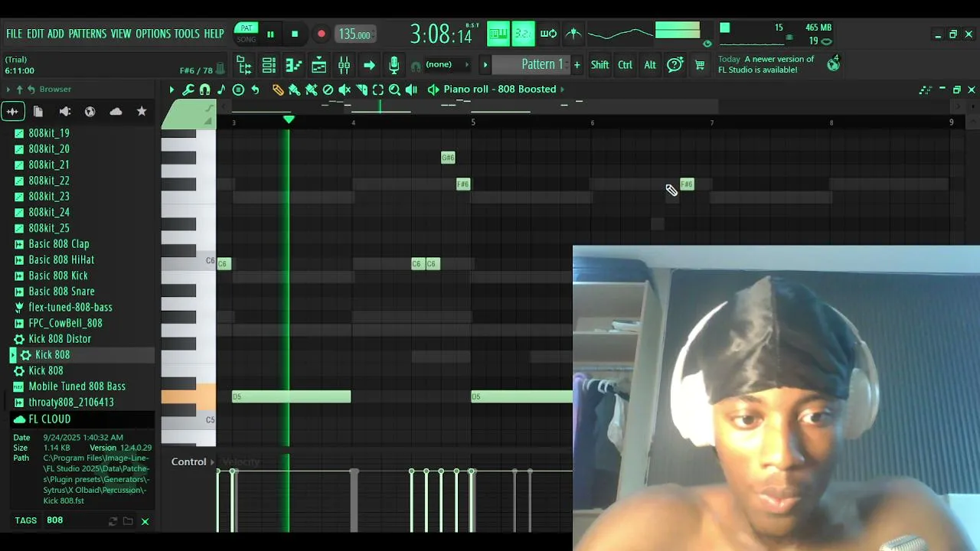The width and height of the screenshot is (980, 551).
Task: Select the Select tool
Action: click(x=378, y=90)
